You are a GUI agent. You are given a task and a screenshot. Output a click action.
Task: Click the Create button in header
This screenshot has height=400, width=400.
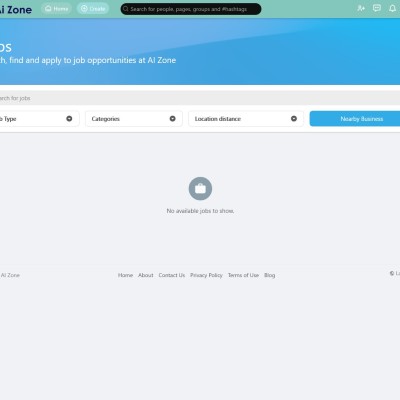pos(93,9)
